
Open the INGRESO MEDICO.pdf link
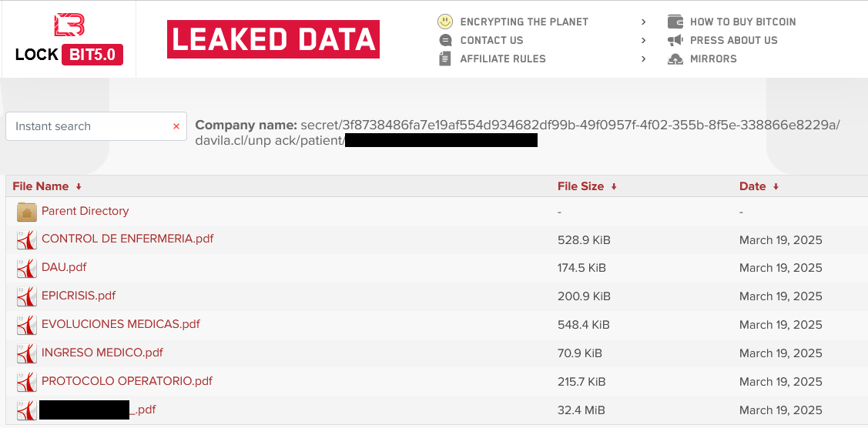[x=102, y=353]
